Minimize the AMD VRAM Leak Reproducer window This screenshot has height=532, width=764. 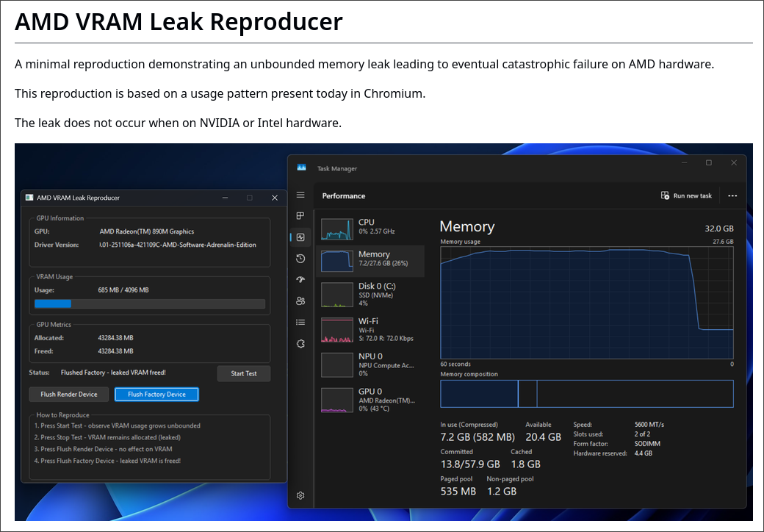coord(225,198)
